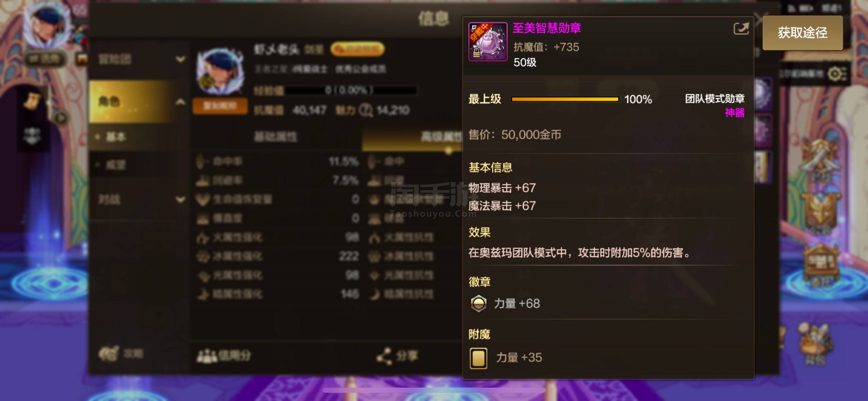The height and width of the screenshot is (401, 868).
Task: Collapse the 角色 section chevron
Action: click(x=180, y=102)
